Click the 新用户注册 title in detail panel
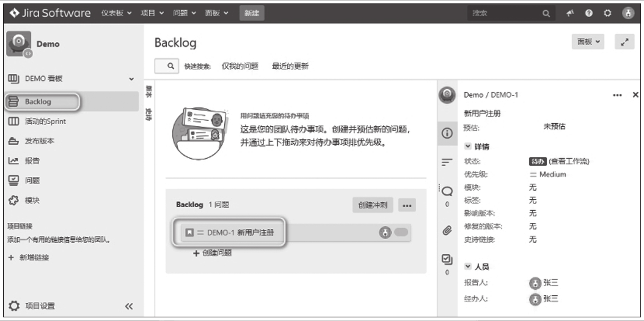Viewport: 644px width, 321px height. [482, 113]
